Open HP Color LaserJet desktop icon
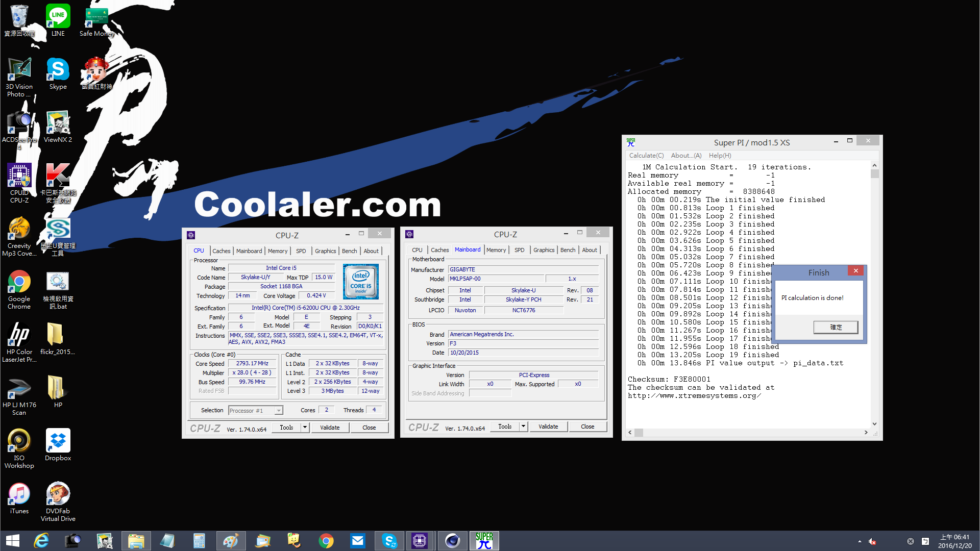980x551 pixels. point(19,342)
